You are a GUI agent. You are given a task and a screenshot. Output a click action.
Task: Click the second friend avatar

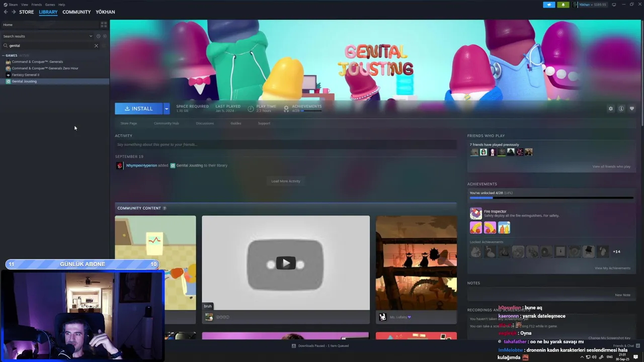tap(484, 152)
